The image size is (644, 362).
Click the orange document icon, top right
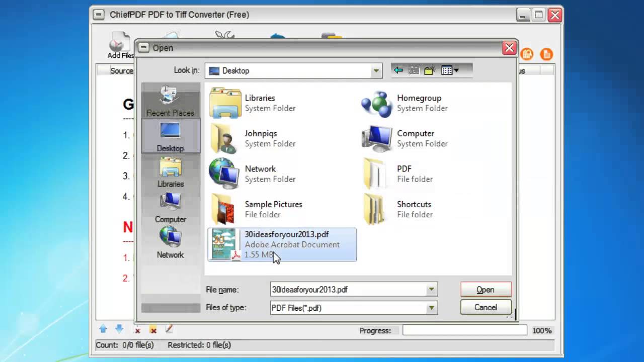pyautogui.click(x=546, y=54)
